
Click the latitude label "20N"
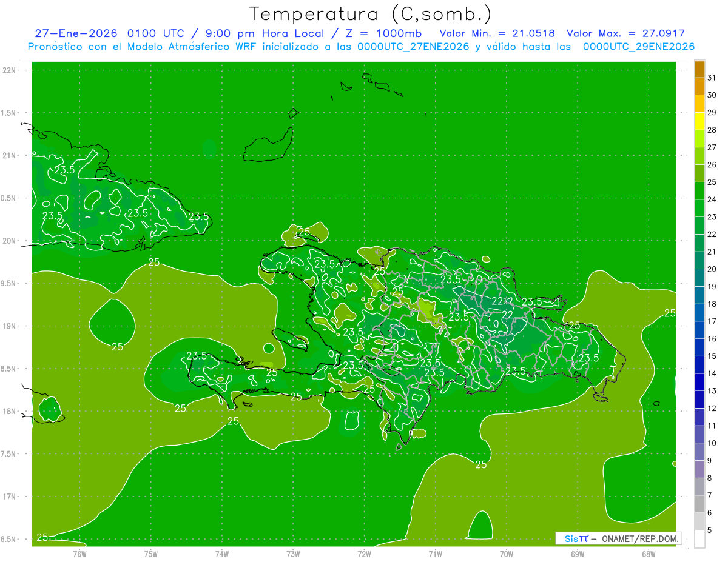click(10, 241)
